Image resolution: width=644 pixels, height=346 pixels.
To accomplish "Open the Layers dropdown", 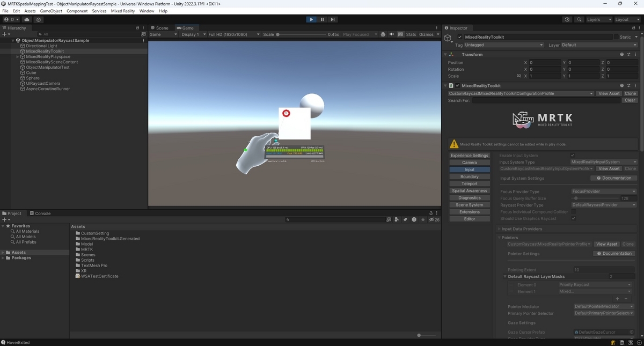I will click(599, 19).
